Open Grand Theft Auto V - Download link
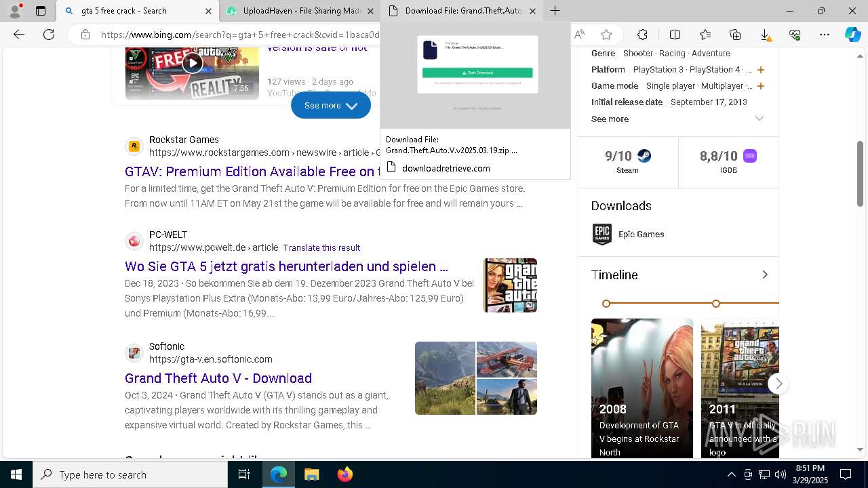This screenshot has height=488, width=868. (218, 378)
